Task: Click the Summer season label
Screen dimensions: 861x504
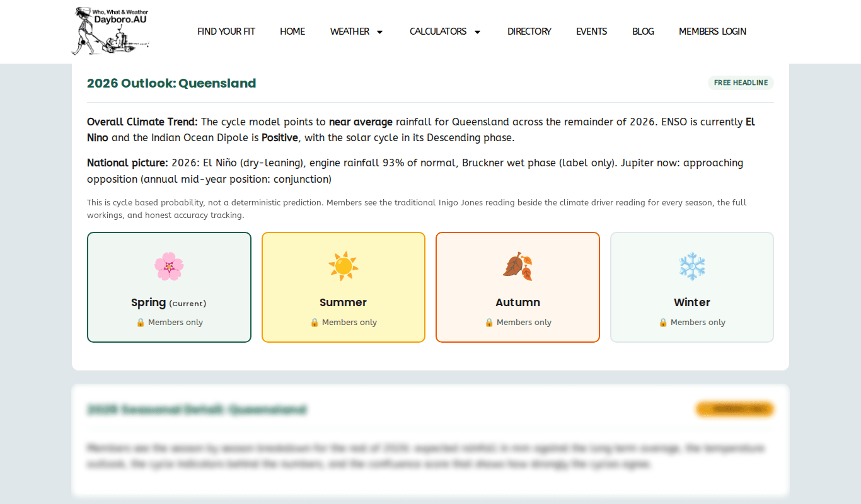Action: tap(344, 302)
